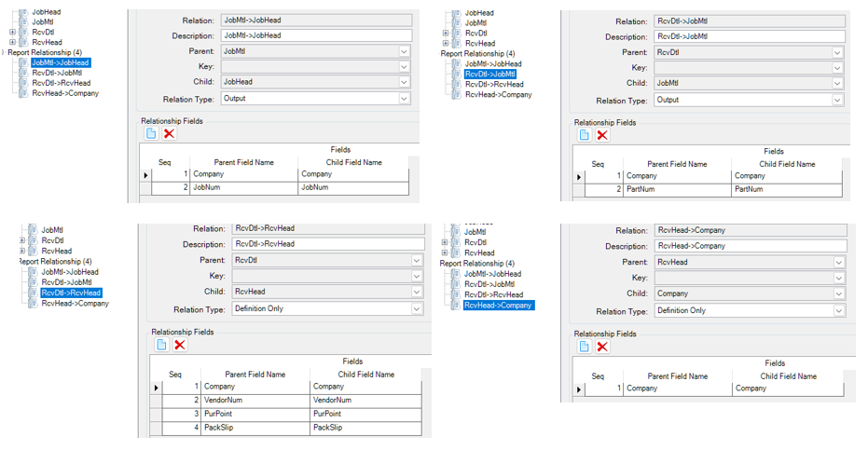Open the Parent dropdown in the RcvDtl->RcvHead relation panel
Image resolution: width=868 pixels, height=450 pixels.
click(416, 260)
